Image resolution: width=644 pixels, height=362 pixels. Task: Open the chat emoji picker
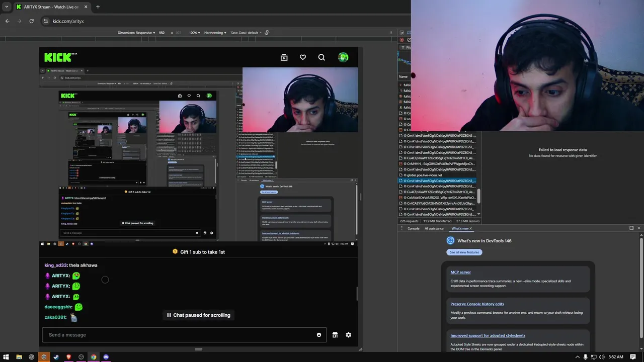tap(319, 335)
